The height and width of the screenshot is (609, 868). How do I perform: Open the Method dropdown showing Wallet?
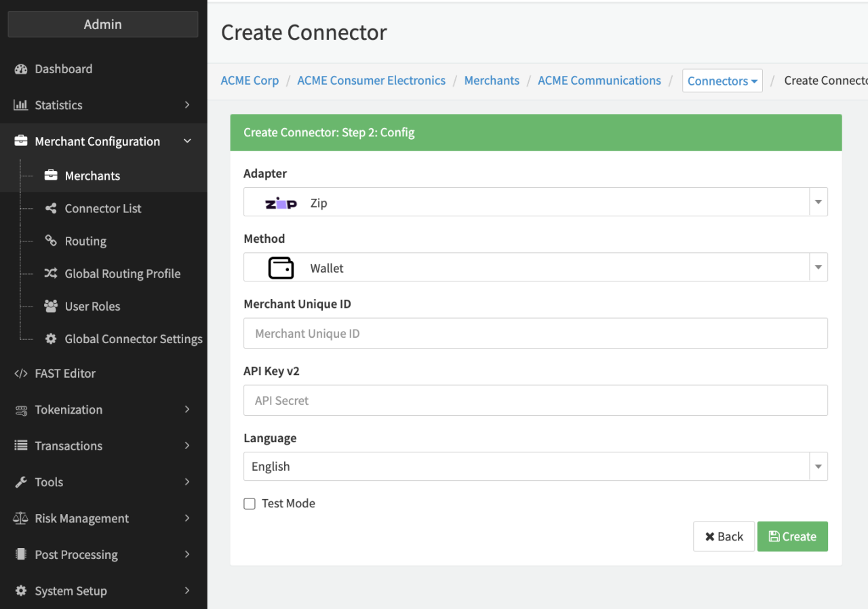[535, 267]
